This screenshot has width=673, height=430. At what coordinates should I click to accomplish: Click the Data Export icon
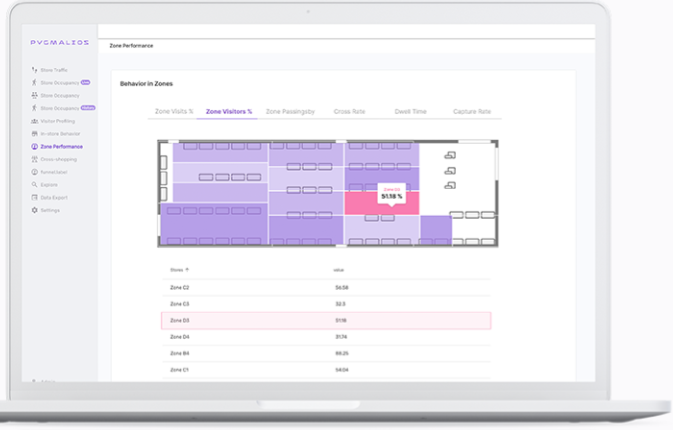(x=35, y=198)
